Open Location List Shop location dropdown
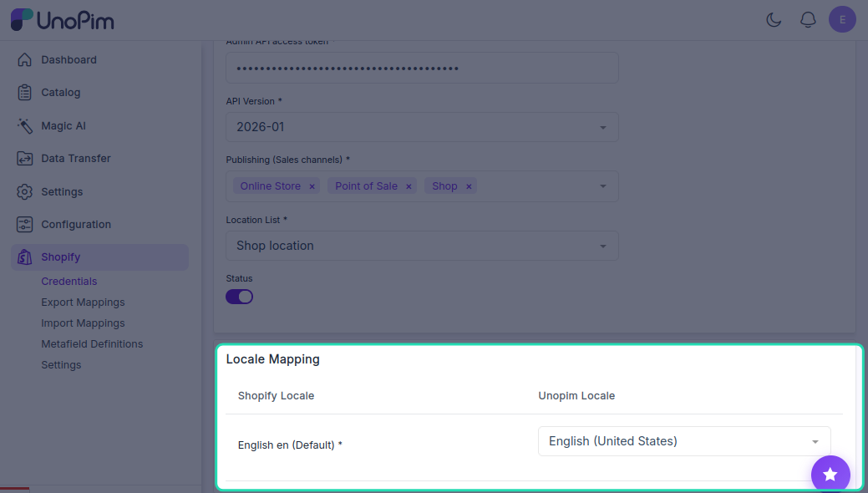This screenshot has height=493, width=868. [x=422, y=246]
